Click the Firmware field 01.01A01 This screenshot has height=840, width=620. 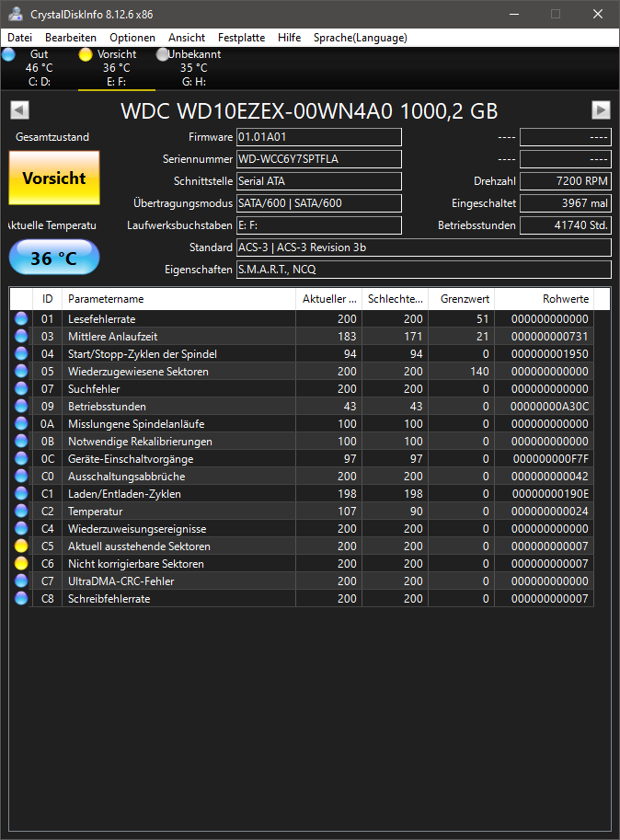[319, 137]
